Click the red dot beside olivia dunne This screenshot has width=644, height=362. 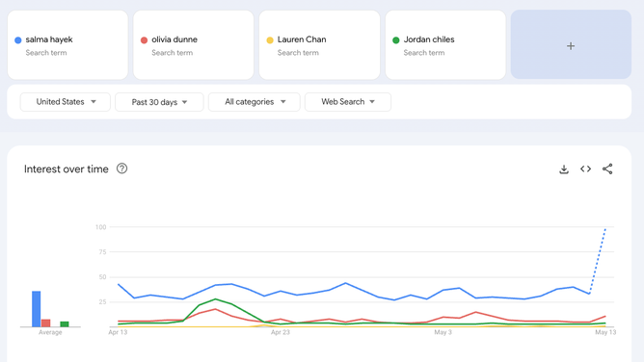click(x=144, y=40)
